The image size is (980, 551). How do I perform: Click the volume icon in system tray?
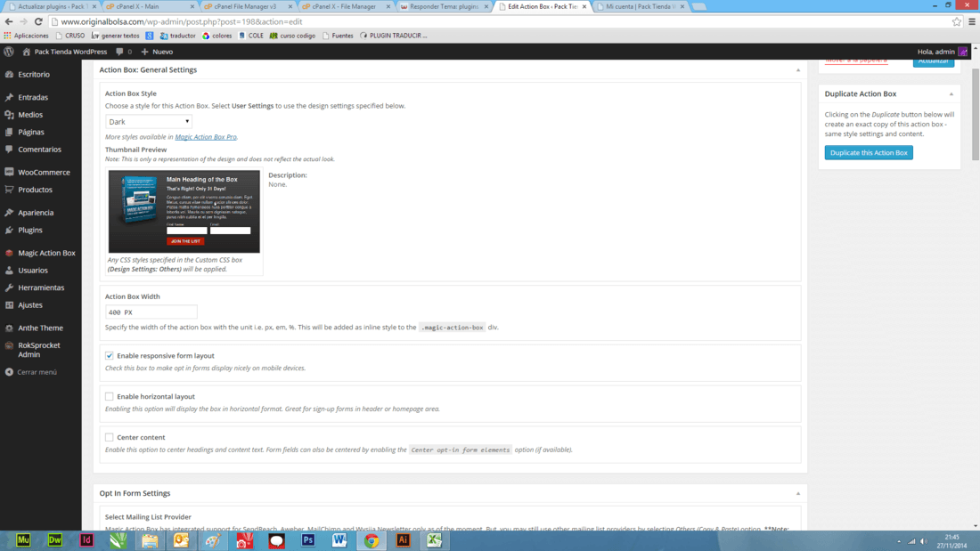(924, 541)
